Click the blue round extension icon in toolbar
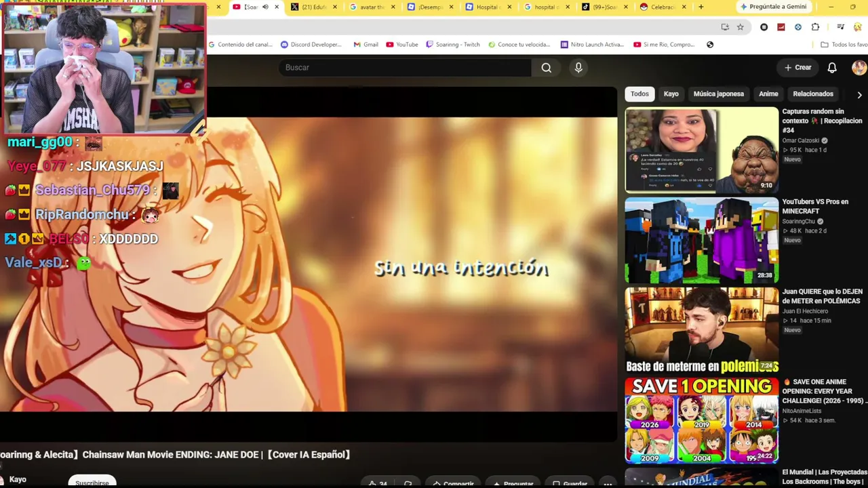The height and width of the screenshot is (488, 868). 798,27
